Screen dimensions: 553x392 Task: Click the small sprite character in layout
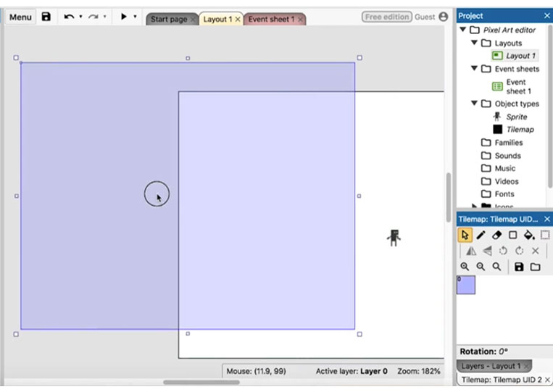pyautogui.click(x=394, y=238)
